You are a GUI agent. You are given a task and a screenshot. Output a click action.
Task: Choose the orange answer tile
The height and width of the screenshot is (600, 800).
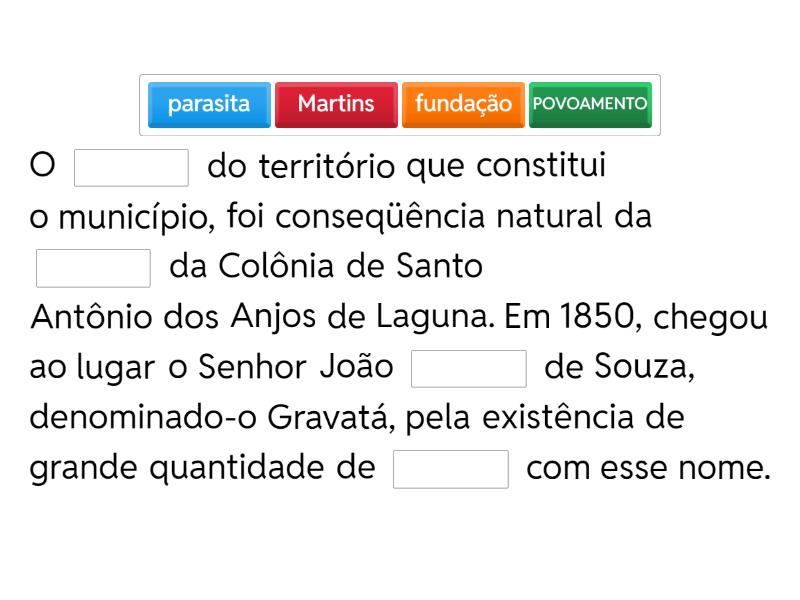(x=463, y=104)
